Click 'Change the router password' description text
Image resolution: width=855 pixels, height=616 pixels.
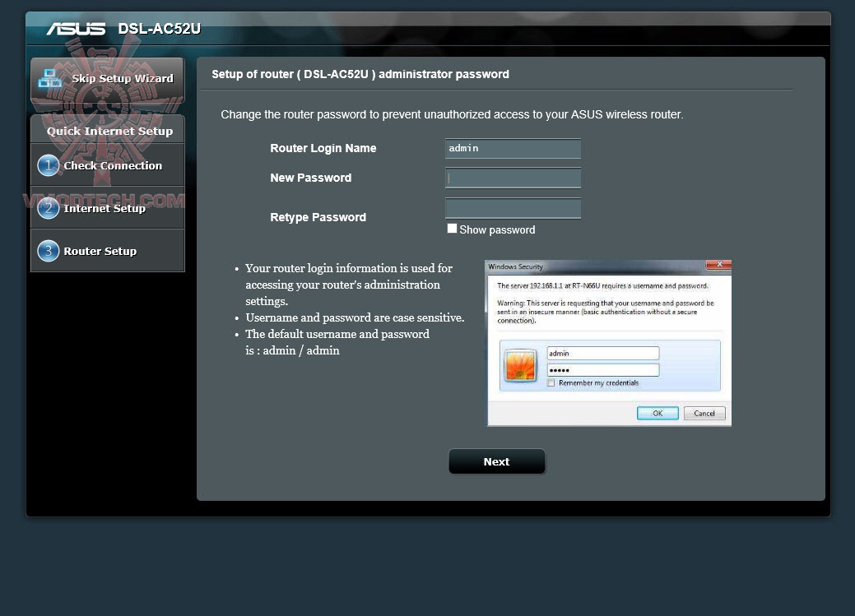click(452, 114)
